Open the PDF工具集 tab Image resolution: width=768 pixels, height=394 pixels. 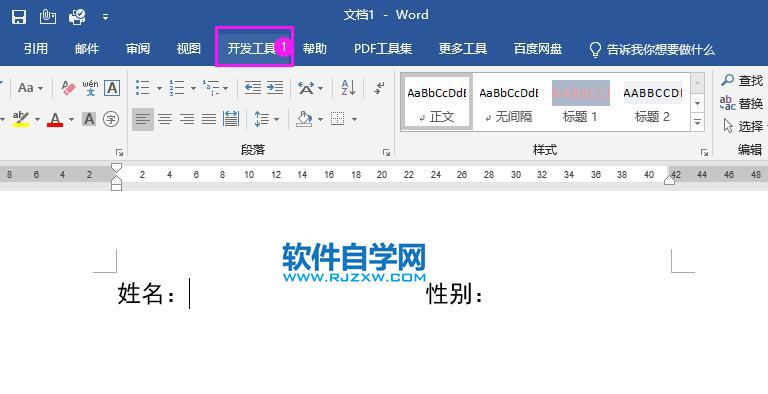[383, 49]
